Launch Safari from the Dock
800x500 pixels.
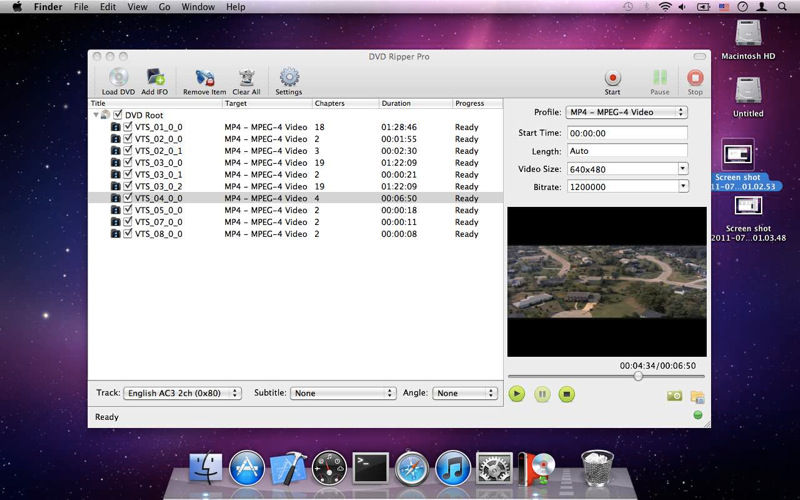point(412,467)
